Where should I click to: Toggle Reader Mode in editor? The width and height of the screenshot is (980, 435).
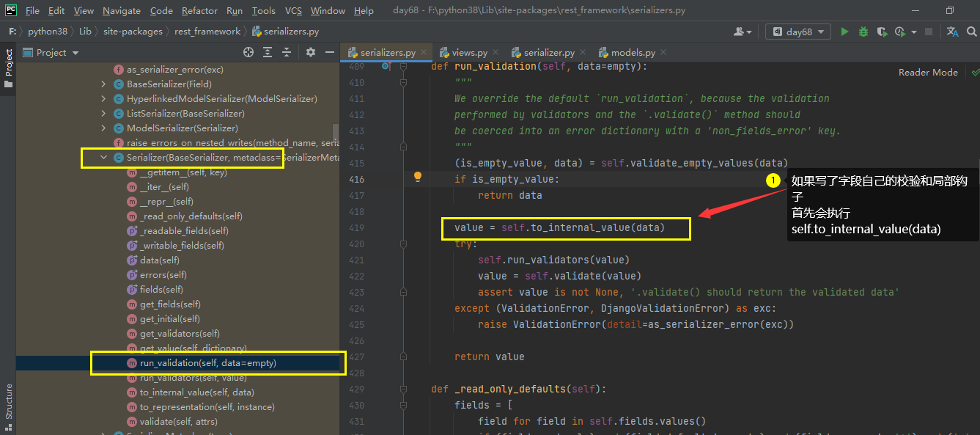(x=928, y=72)
